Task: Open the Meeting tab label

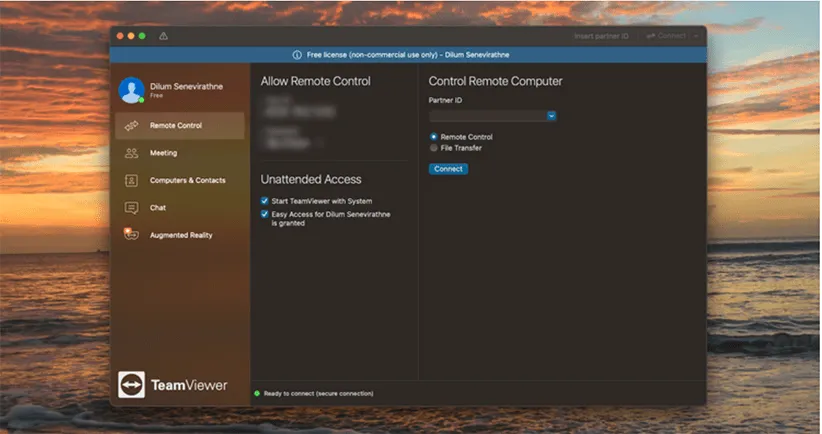Action: 163,153
